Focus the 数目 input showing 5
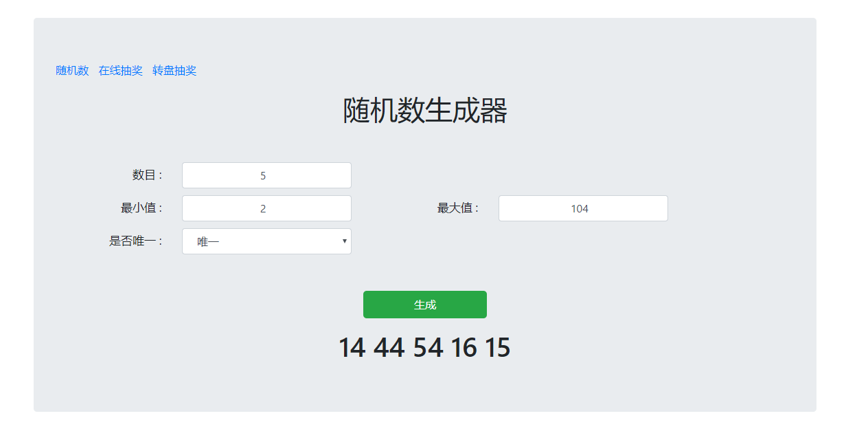This screenshot has height=429, width=868. 266,175
